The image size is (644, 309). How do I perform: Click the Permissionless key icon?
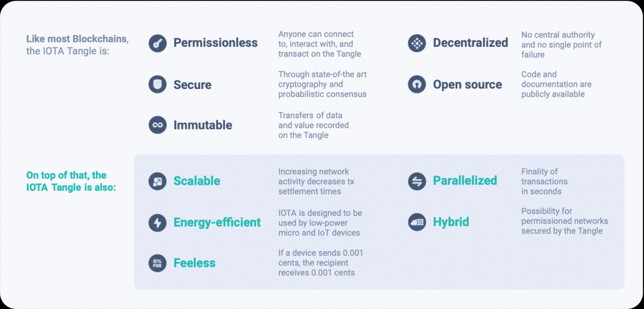point(157,43)
